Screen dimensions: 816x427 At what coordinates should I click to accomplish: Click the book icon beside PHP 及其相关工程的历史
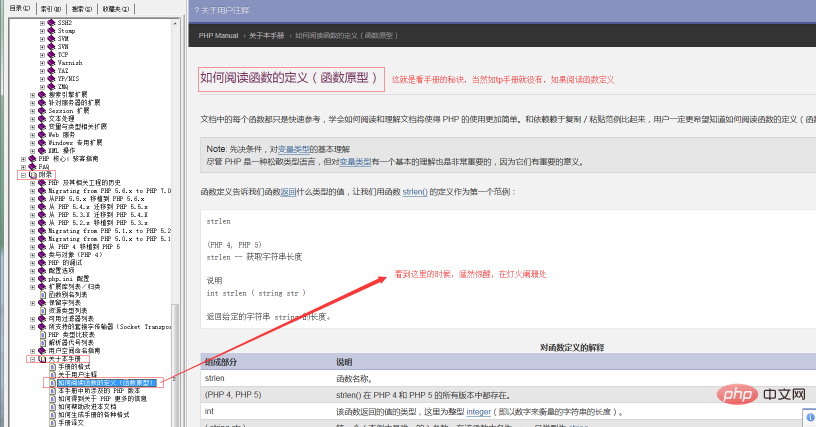click(42, 183)
